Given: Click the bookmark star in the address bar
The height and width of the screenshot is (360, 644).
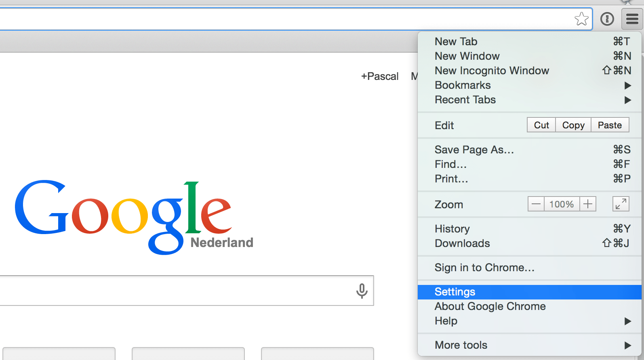Looking at the screenshot, I should pyautogui.click(x=582, y=19).
